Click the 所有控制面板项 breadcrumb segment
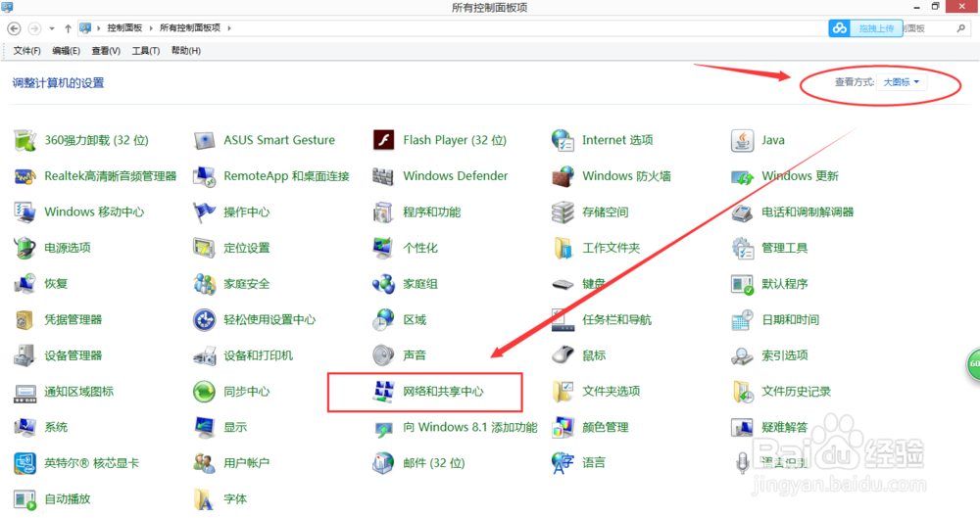The image size is (980, 518). pyautogui.click(x=190, y=28)
